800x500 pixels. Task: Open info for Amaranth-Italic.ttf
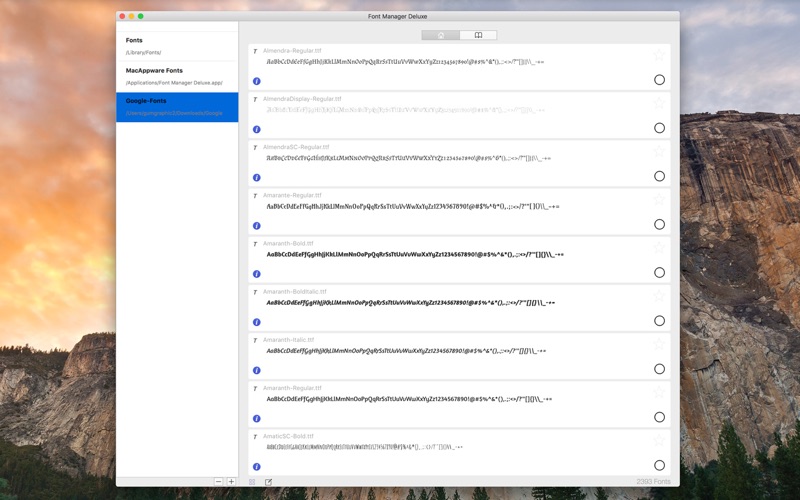[x=257, y=370]
